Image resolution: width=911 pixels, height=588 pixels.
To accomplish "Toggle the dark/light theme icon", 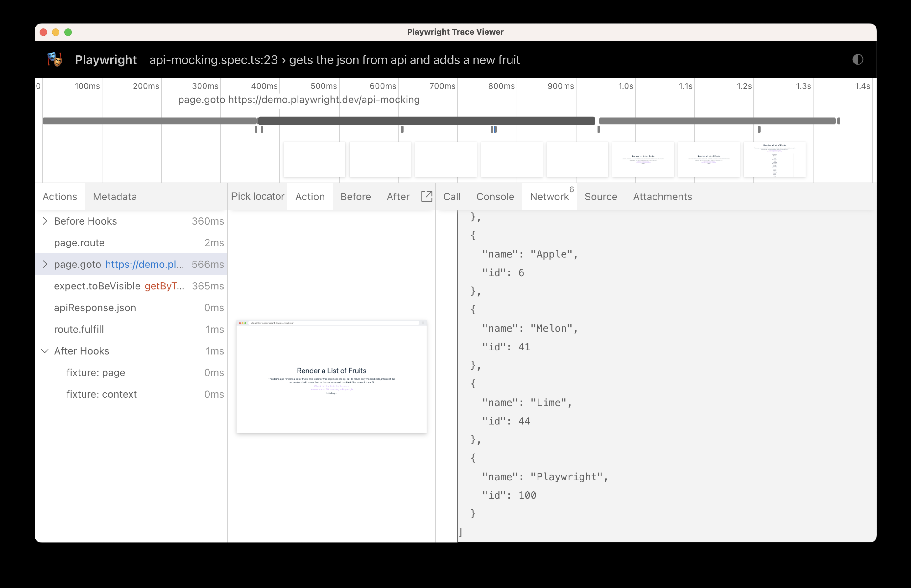I will click(x=858, y=60).
